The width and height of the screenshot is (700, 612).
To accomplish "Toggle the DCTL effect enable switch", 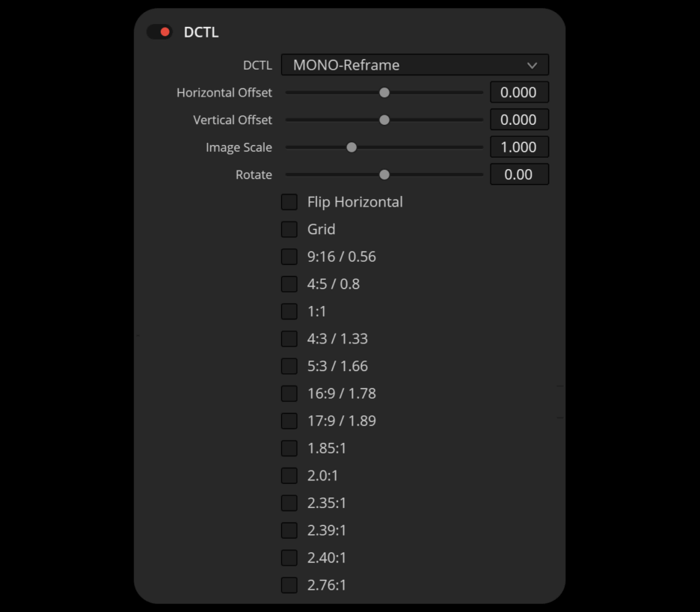I will [x=159, y=32].
